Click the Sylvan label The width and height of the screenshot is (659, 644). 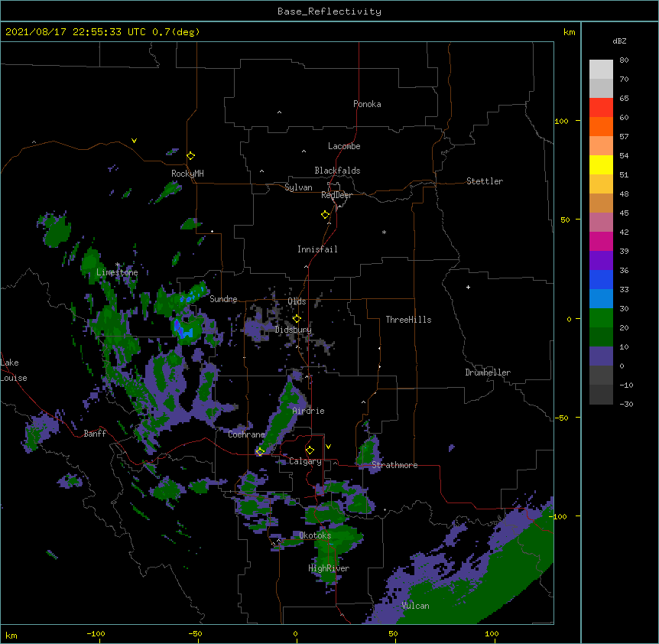[x=298, y=187]
